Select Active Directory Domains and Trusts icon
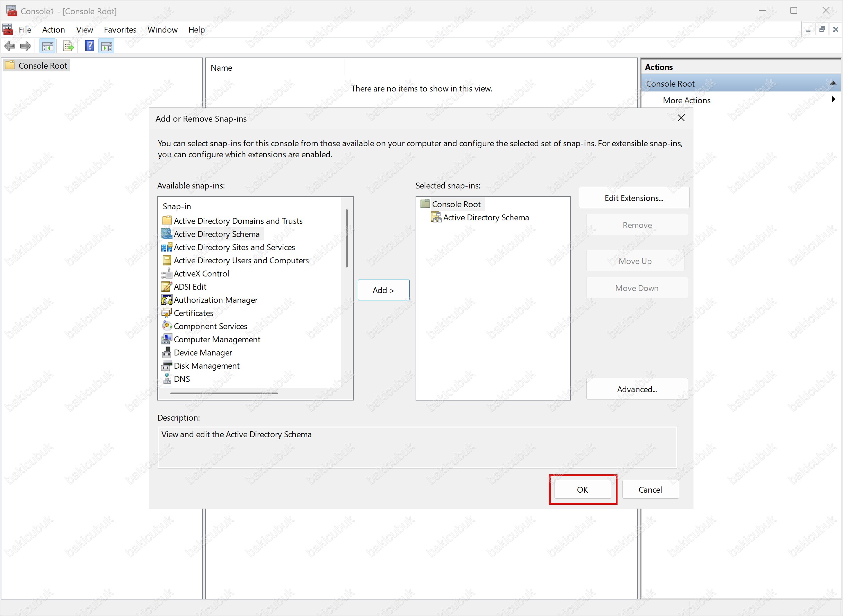Image resolution: width=843 pixels, height=616 pixels. (167, 220)
